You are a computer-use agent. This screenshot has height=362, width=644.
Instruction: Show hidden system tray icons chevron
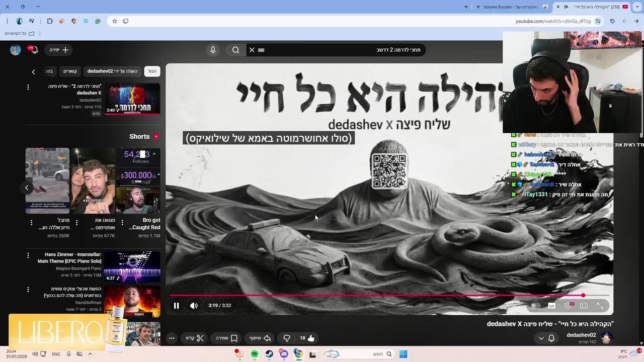click(x=90, y=354)
